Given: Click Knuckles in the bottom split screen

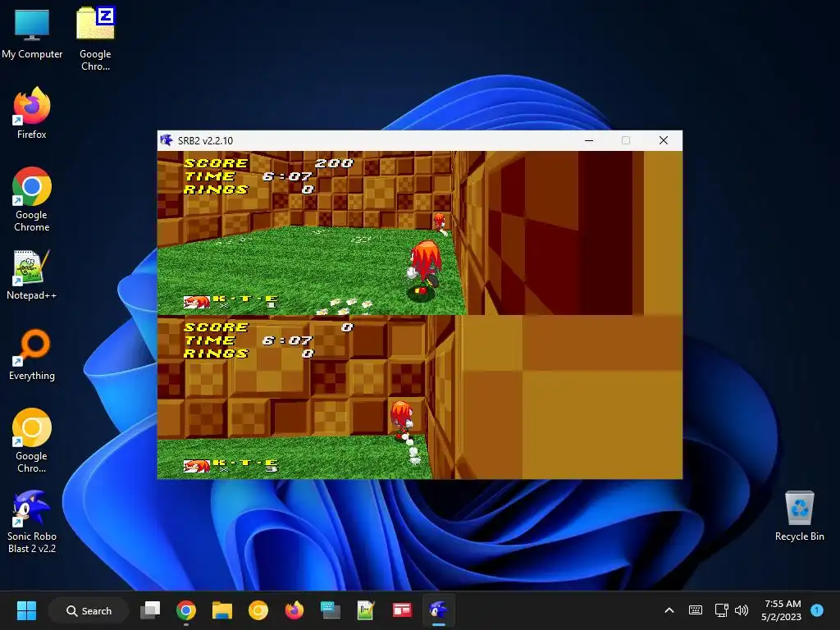Looking at the screenshot, I should point(402,421).
